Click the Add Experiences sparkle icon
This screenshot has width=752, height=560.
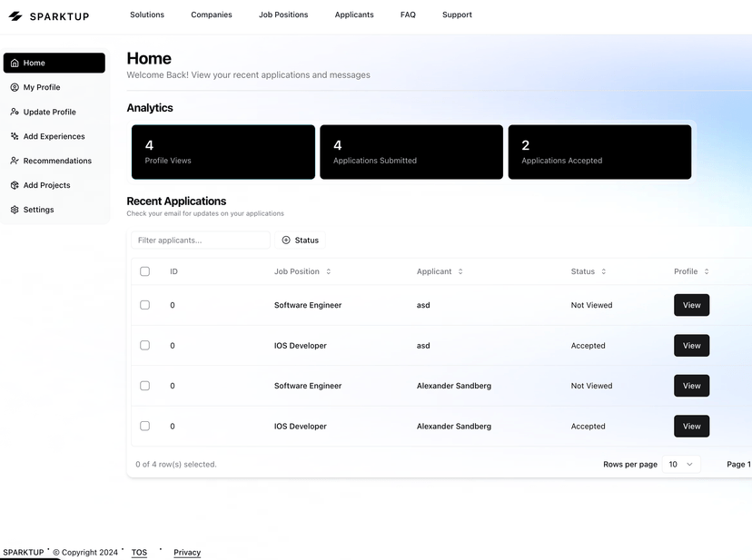click(15, 136)
